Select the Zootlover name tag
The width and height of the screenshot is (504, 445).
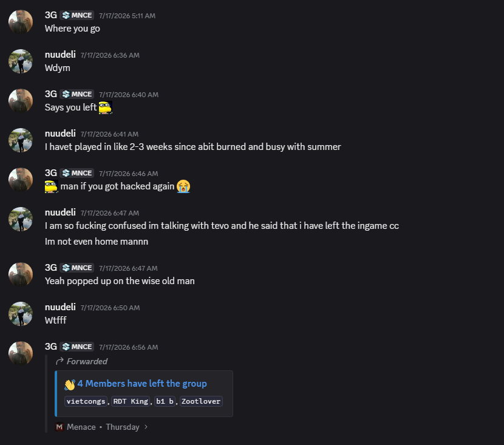(201, 401)
